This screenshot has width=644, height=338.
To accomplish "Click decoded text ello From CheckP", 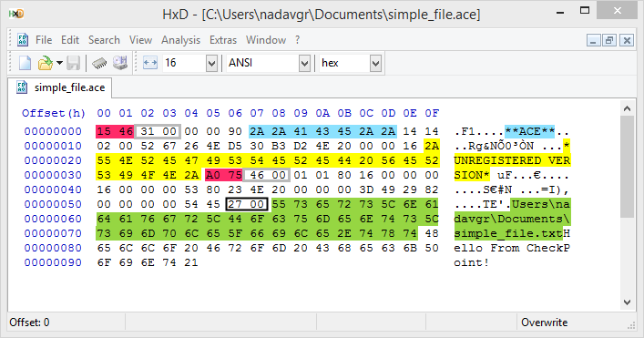I will tap(512, 248).
